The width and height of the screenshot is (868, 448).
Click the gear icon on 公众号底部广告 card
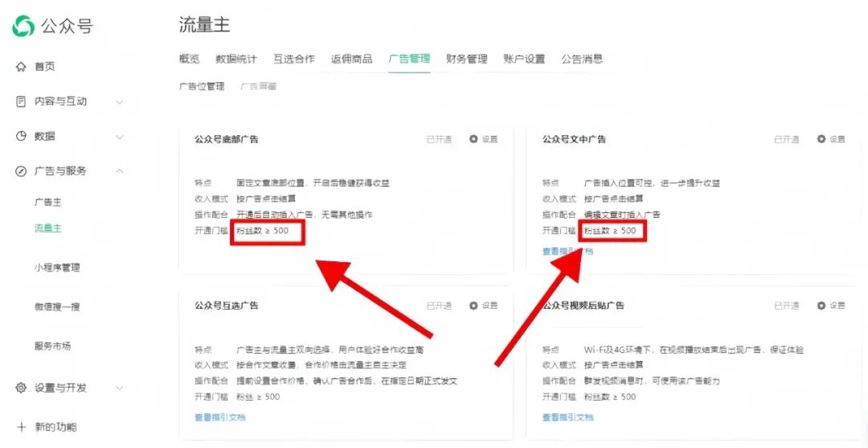pos(473,139)
